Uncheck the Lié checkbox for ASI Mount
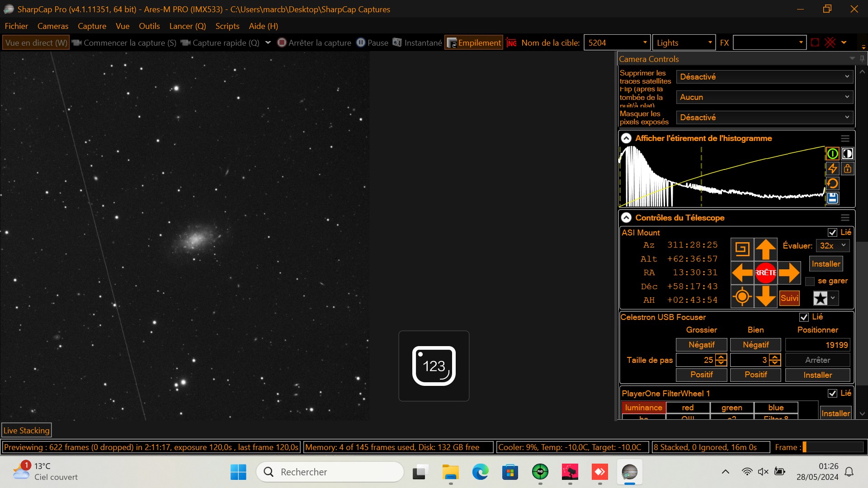The image size is (868, 488). 832,232
